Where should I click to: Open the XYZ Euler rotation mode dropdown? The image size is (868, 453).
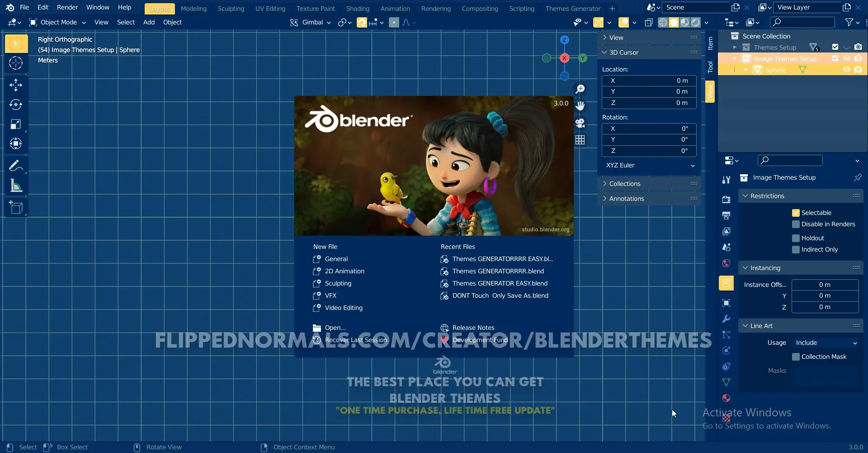click(649, 165)
